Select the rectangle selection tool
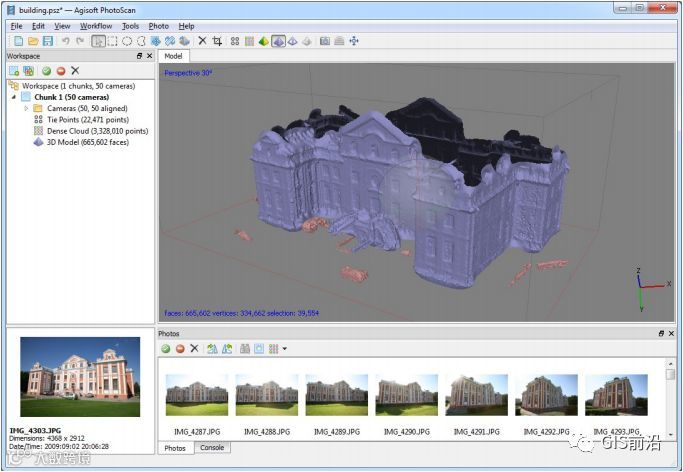The image size is (683, 472). [113, 41]
